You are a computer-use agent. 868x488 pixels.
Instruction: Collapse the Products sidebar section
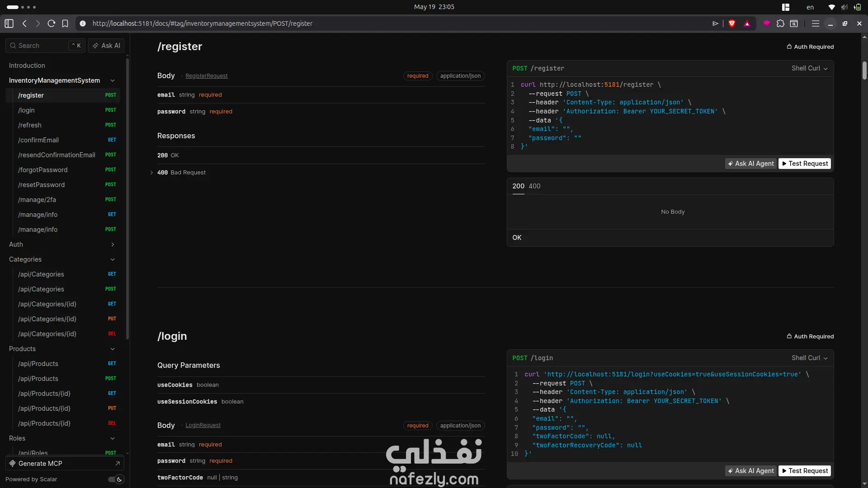113,349
